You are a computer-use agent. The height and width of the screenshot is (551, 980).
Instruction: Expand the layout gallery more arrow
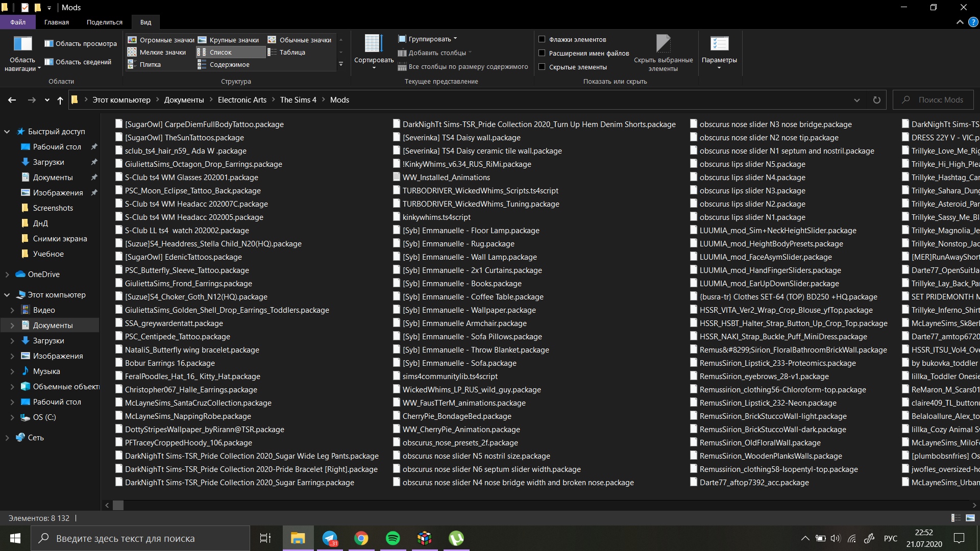(x=341, y=64)
